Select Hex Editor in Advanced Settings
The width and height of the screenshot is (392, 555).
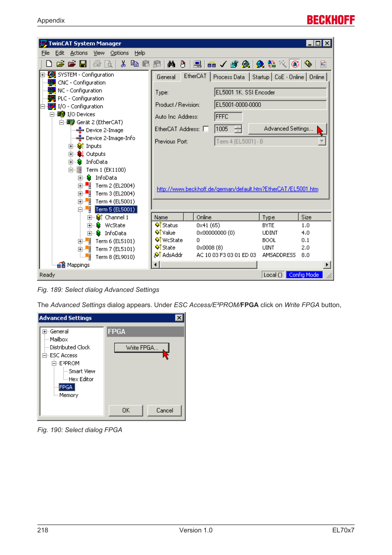point(81,379)
